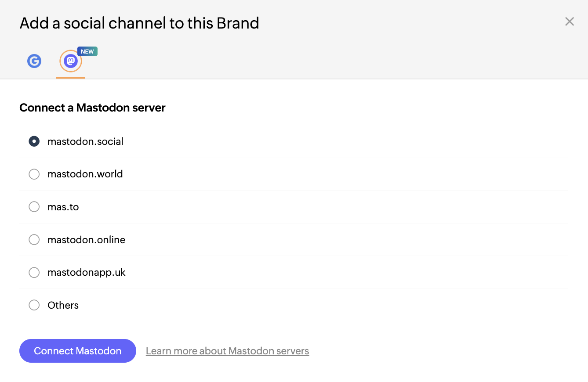The height and width of the screenshot is (382, 588).
Task: Click the mastodon.world server label text
Action: coord(85,174)
